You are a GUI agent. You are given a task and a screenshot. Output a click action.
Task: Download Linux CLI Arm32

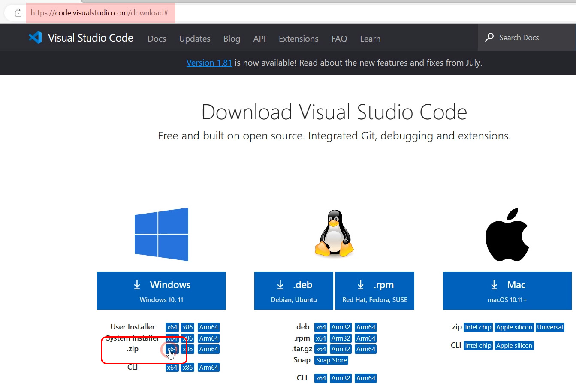coord(341,378)
